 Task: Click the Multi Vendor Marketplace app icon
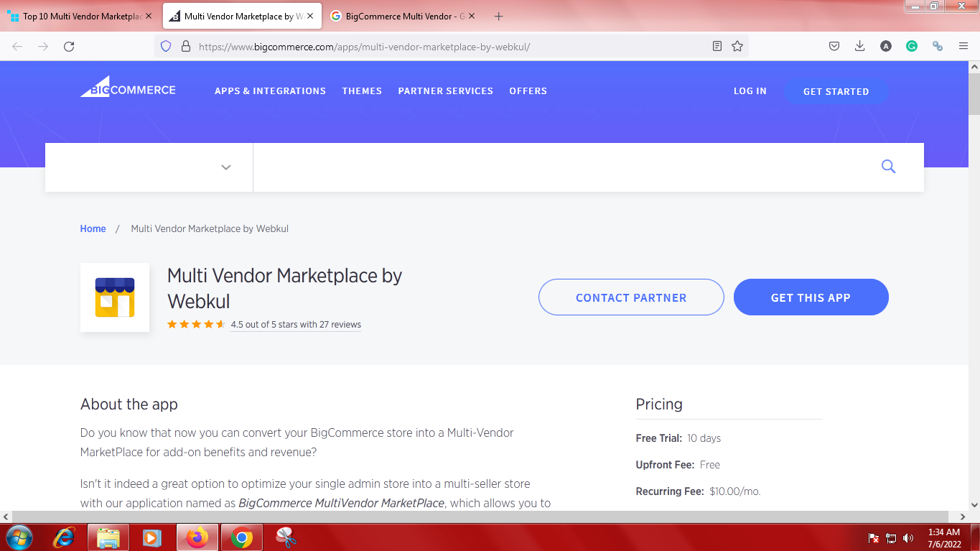pyautogui.click(x=115, y=297)
